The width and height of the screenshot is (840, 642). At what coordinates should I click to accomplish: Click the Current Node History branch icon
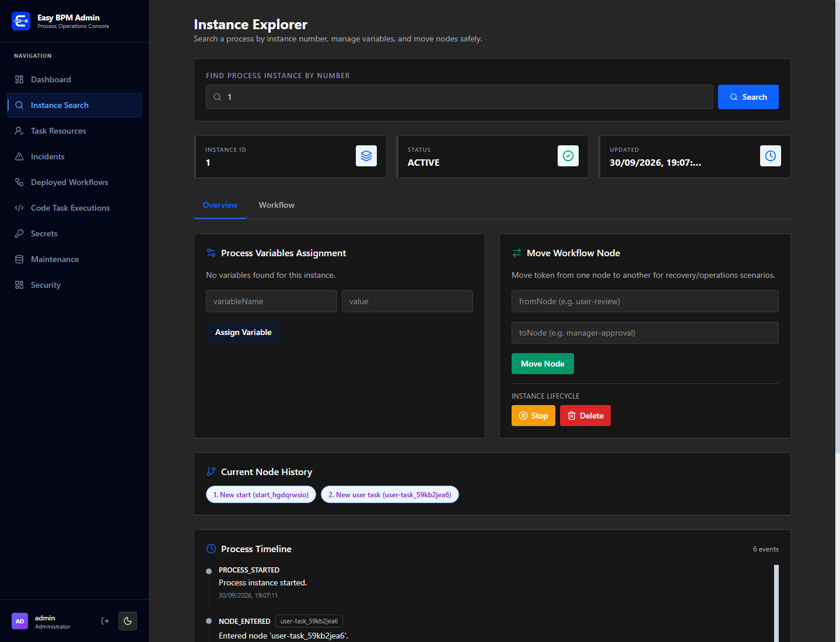click(211, 472)
